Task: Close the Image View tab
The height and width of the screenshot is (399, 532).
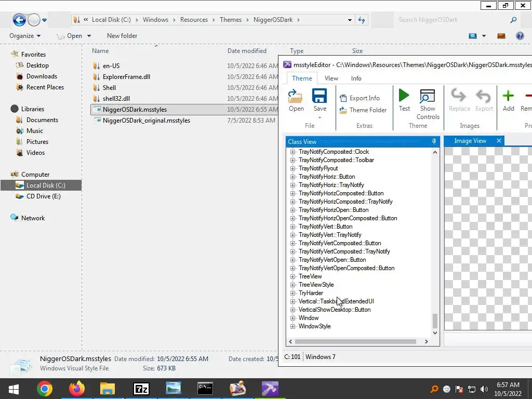Action: click(499, 140)
